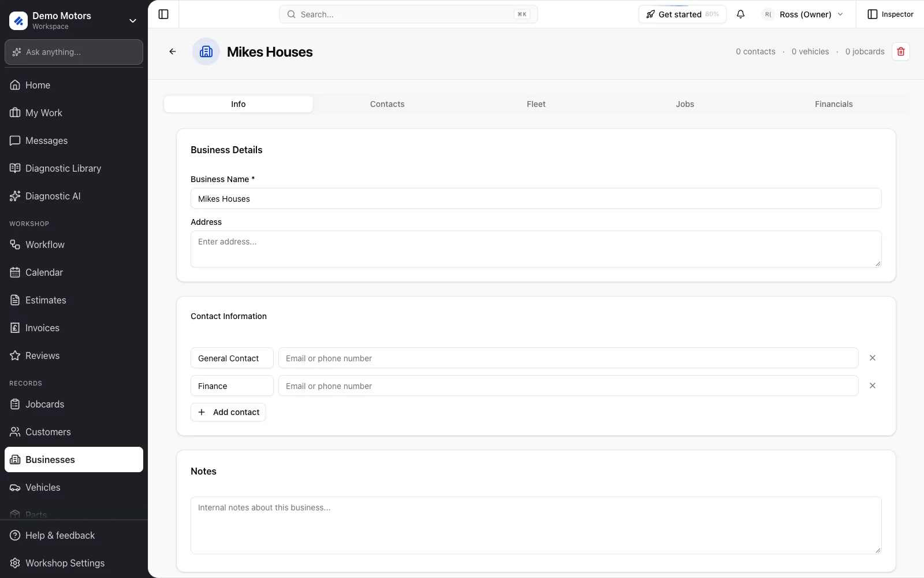Open notifications bell

[x=740, y=14]
